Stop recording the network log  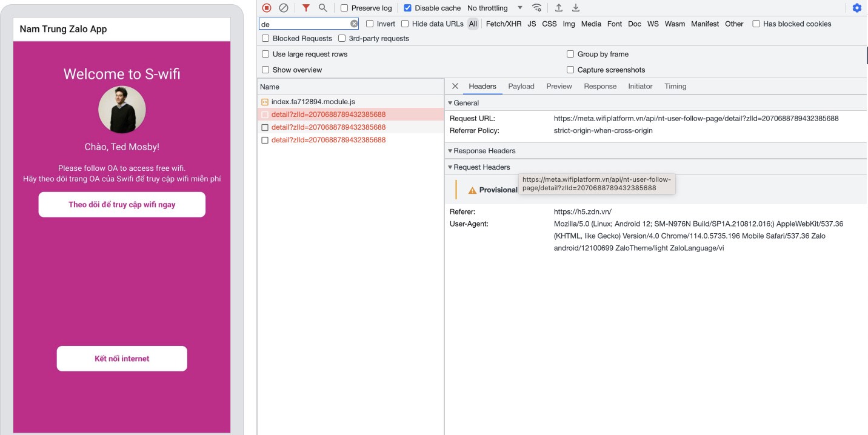(267, 8)
